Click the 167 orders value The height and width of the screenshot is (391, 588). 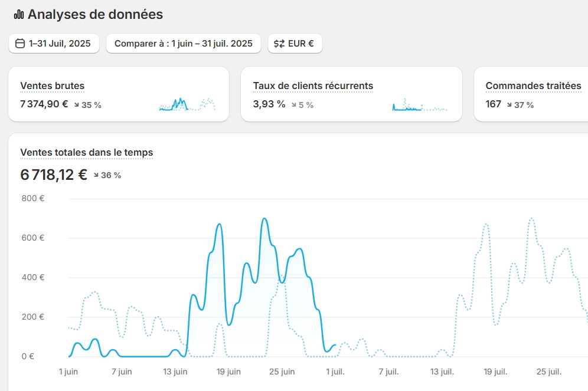click(x=494, y=104)
